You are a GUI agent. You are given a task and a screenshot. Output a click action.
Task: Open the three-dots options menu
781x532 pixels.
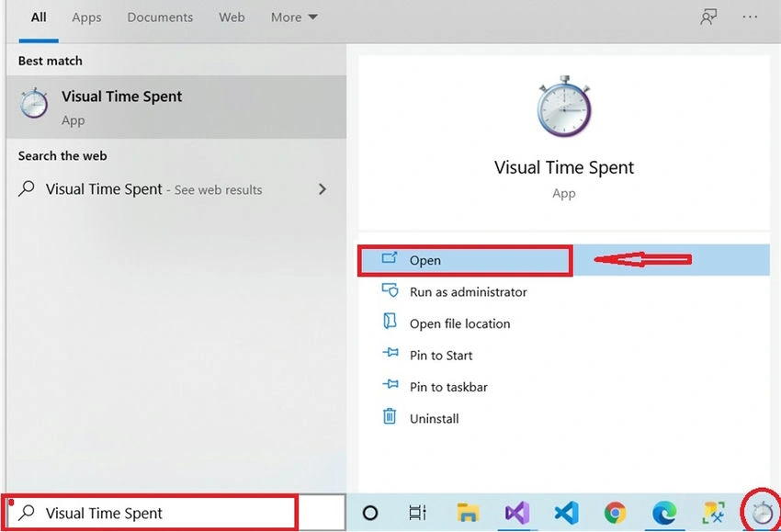point(750,17)
